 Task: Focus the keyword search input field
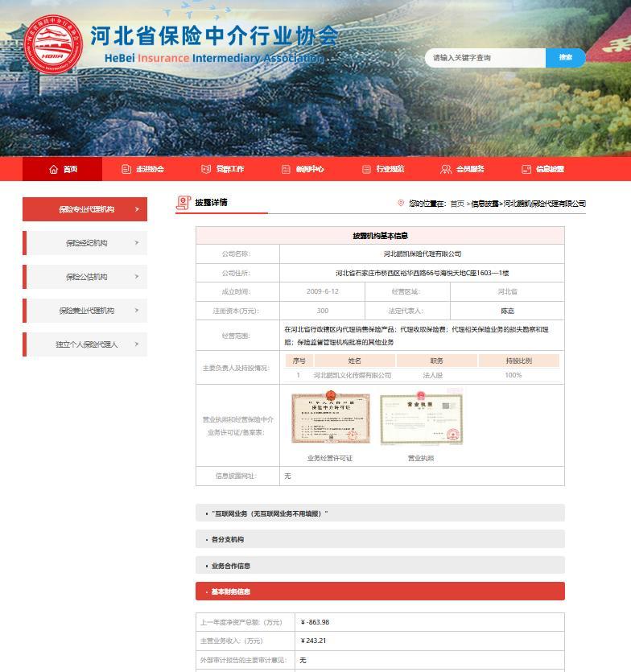pos(485,58)
